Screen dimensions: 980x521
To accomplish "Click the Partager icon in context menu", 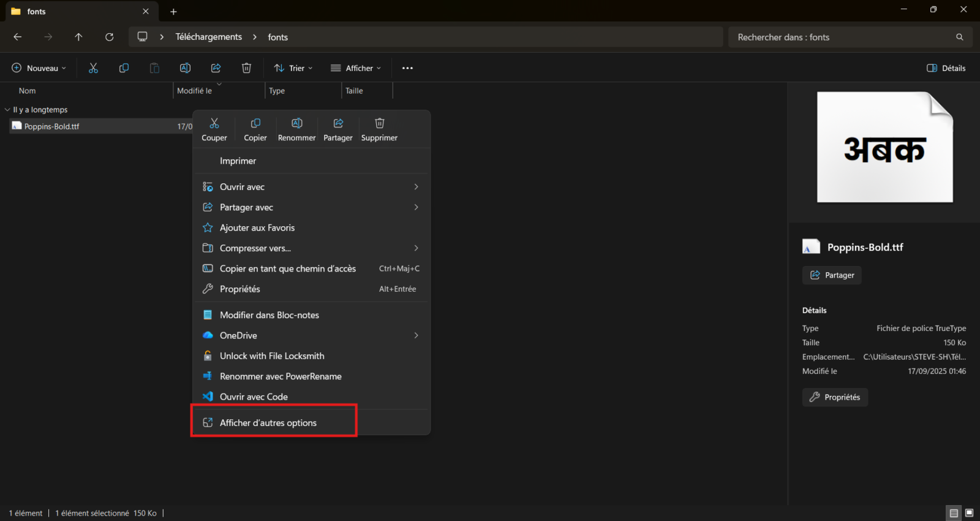I will 338,123.
